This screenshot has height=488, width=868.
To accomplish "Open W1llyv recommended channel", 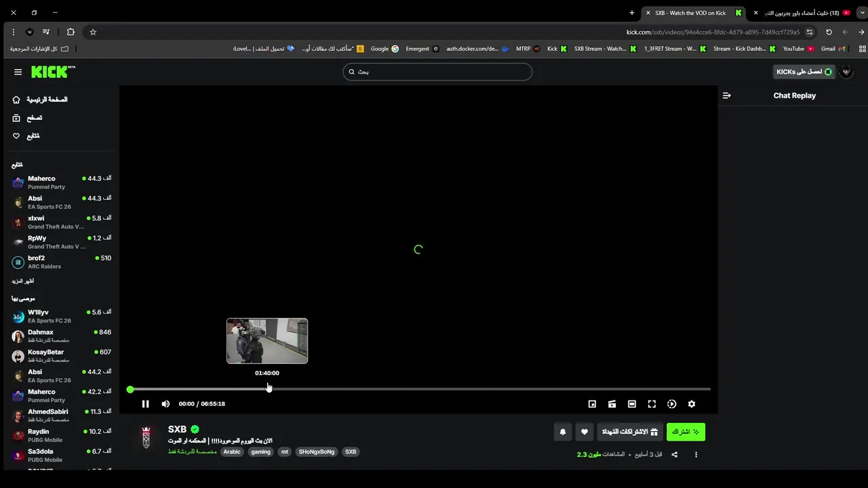I will pyautogui.click(x=61, y=317).
